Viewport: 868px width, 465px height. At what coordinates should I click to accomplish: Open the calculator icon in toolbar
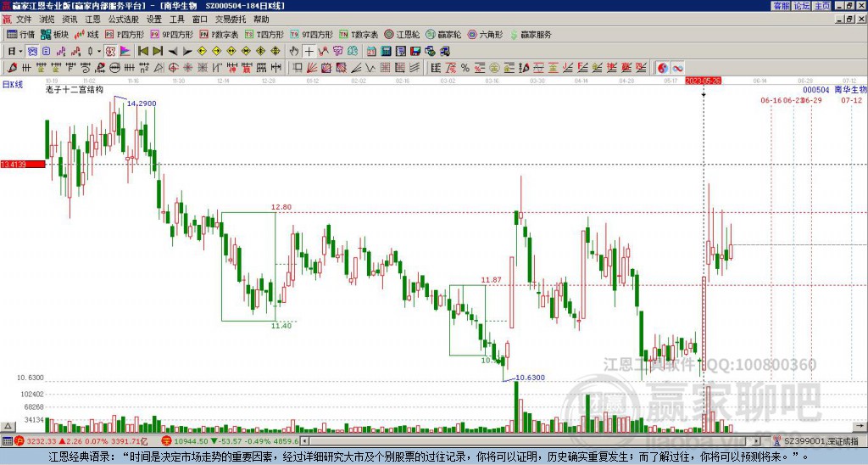(x=386, y=51)
